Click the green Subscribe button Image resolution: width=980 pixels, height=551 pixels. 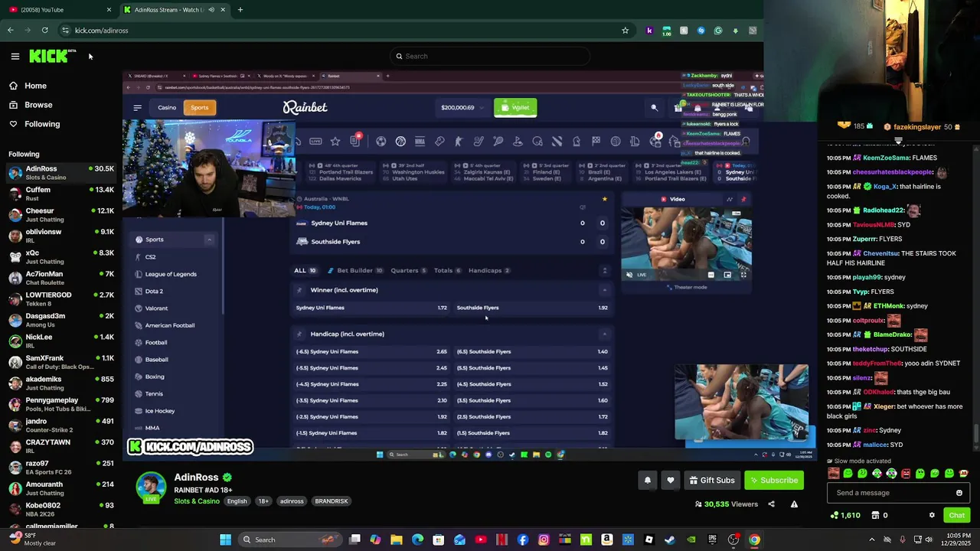point(774,481)
